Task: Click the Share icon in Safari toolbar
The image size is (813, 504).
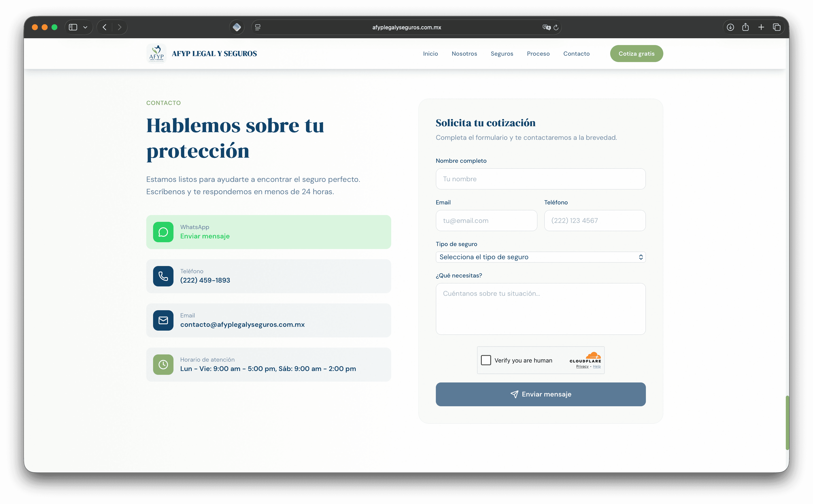Action: (745, 27)
